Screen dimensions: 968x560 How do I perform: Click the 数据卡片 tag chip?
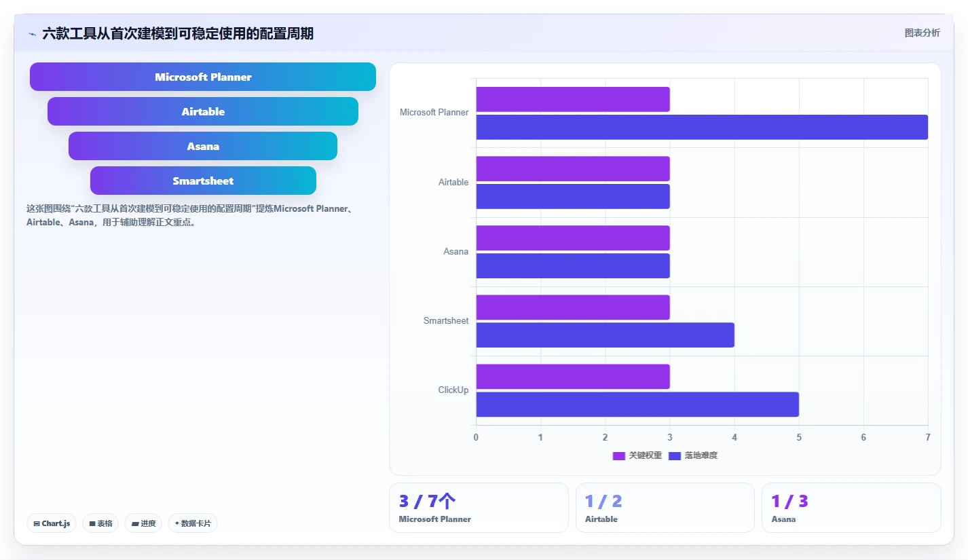[x=193, y=523]
